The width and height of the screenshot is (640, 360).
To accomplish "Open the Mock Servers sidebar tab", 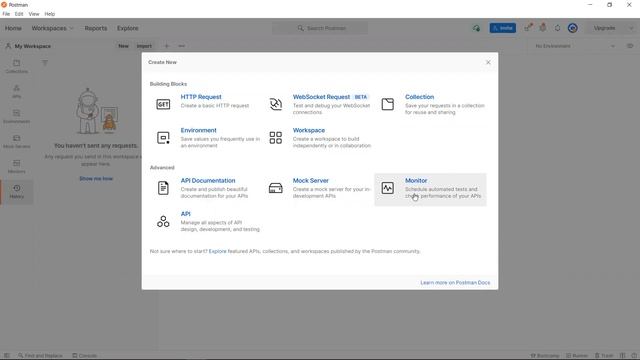I will [17, 141].
